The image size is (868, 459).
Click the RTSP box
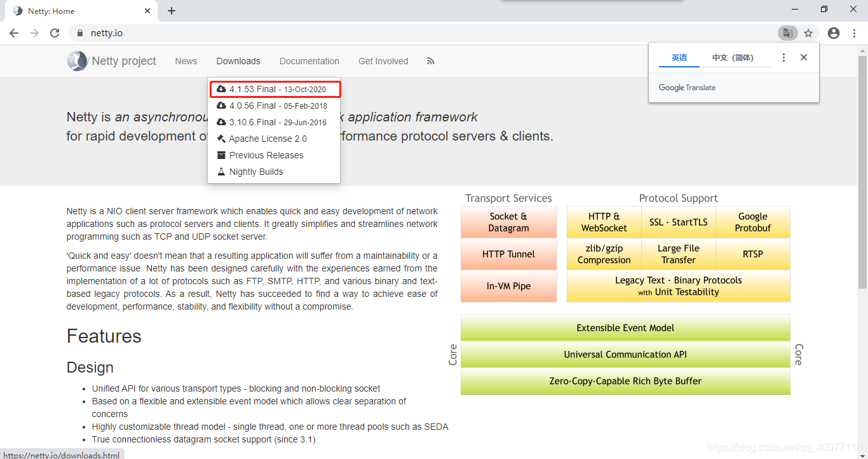pyautogui.click(x=753, y=254)
